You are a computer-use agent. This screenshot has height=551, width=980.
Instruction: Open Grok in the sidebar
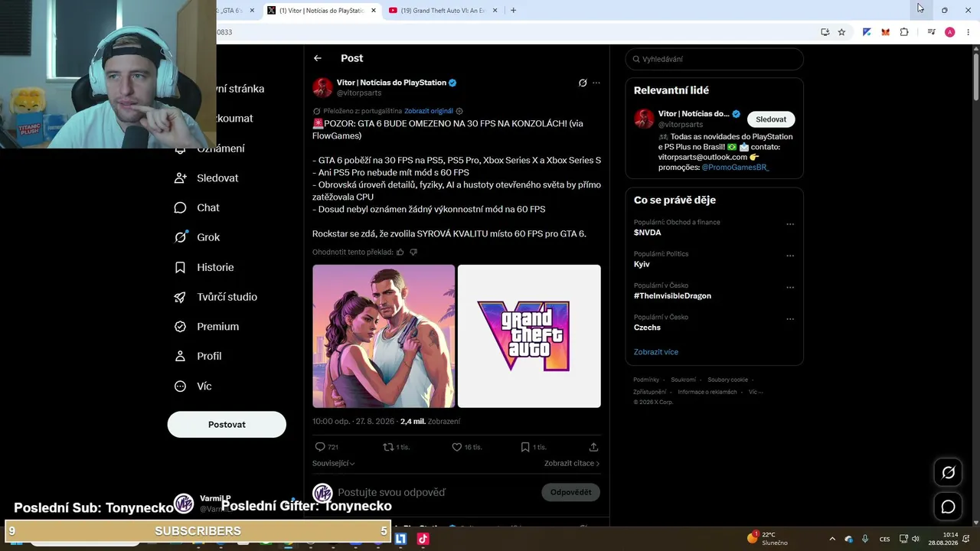tap(198, 237)
